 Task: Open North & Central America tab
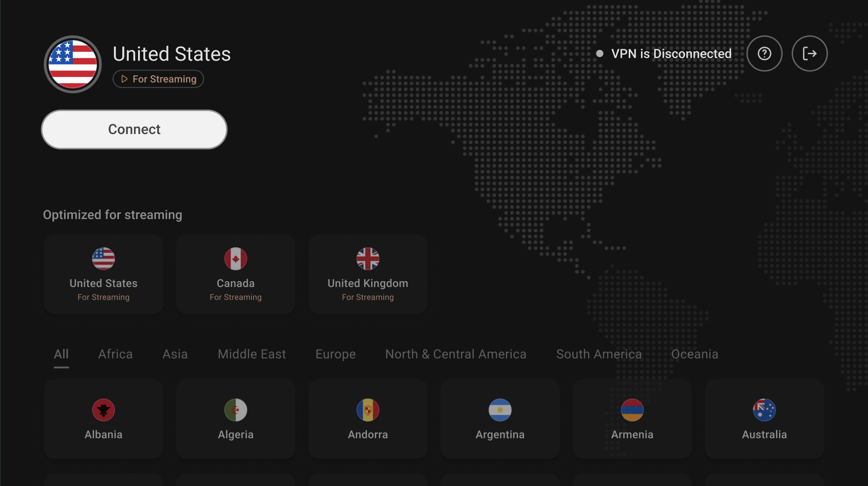[x=456, y=354]
